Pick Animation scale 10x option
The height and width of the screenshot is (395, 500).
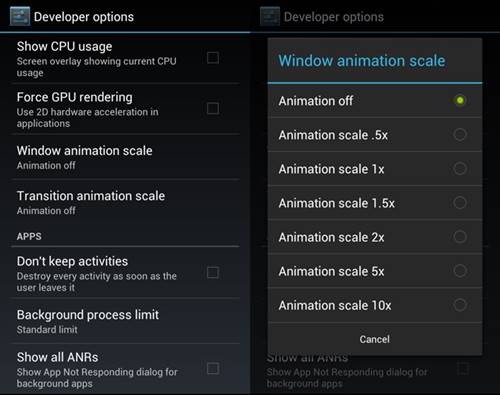pyautogui.click(x=375, y=305)
